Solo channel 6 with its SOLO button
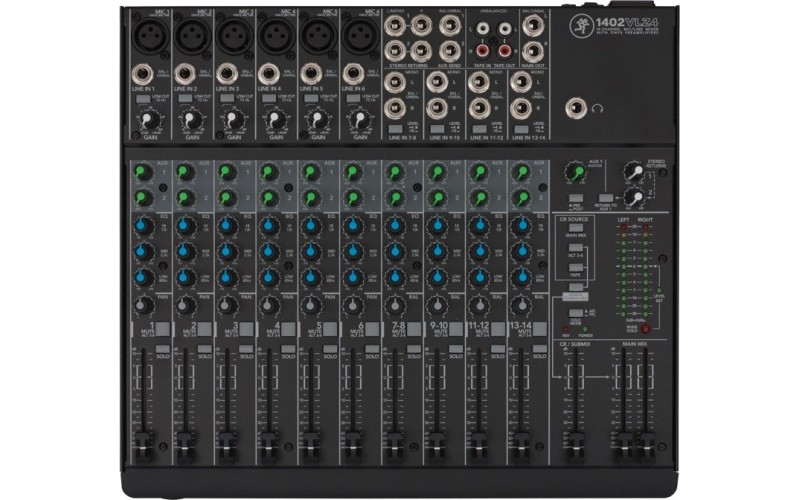This screenshot has width=800, height=500. pyautogui.click(x=372, y=349)
